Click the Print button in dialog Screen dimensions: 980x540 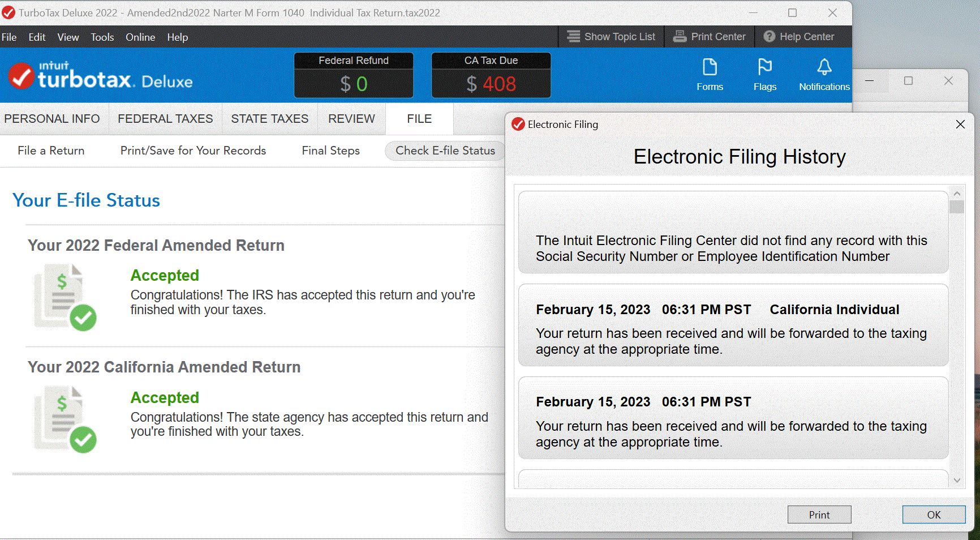tap(819, 515)
